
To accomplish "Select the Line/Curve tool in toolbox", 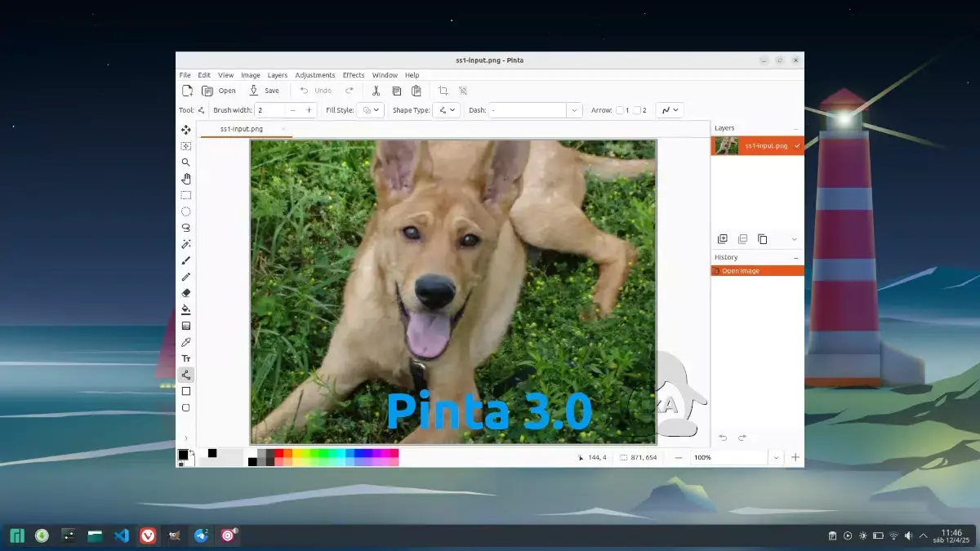I will (186, 375).
